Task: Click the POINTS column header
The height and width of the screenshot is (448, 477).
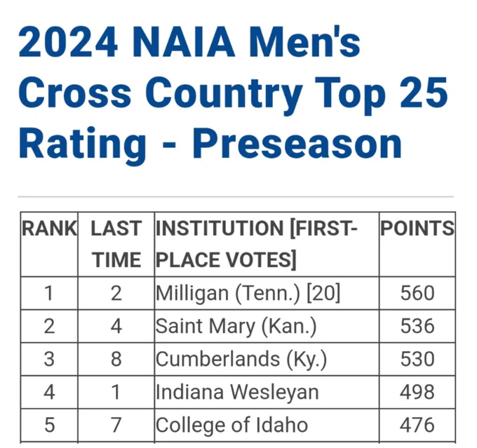Action: (x=417, y=229)
